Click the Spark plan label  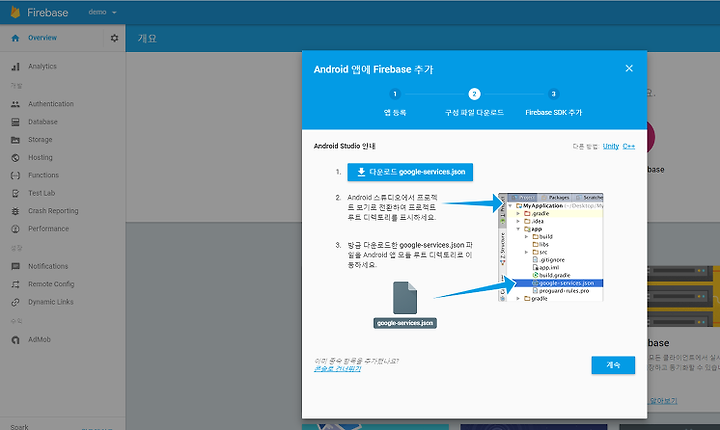point(19,427)
